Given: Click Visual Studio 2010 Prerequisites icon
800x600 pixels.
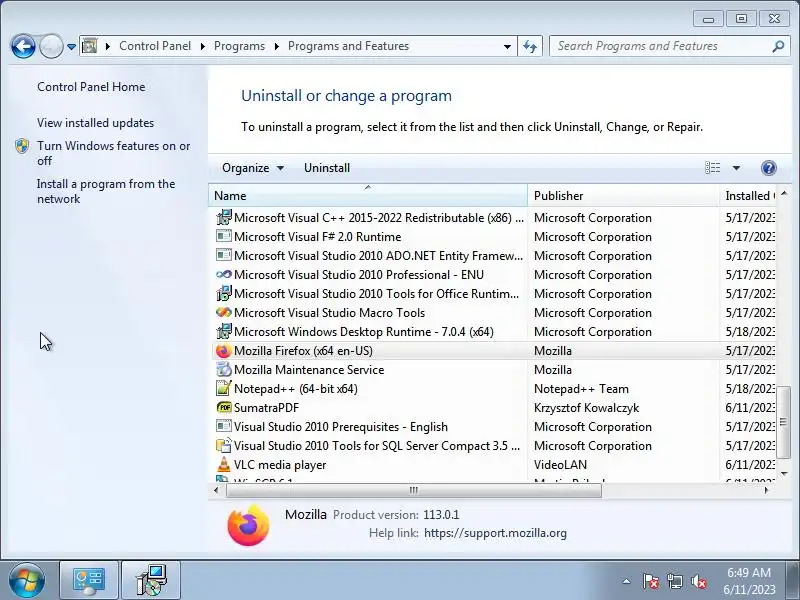Looking at the screenshot, I should click(223, 427).
